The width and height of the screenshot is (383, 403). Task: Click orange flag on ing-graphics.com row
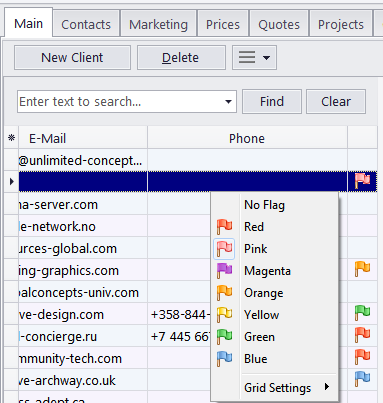point(362,269)
